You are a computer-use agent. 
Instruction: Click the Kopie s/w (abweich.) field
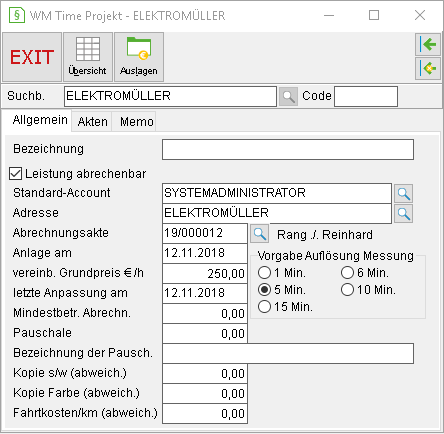[205, 373]
